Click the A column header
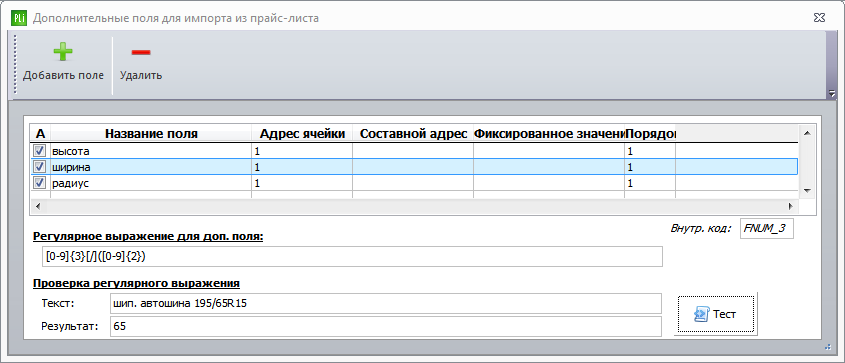This screenshot has width=845, height=363. [40, 134]
